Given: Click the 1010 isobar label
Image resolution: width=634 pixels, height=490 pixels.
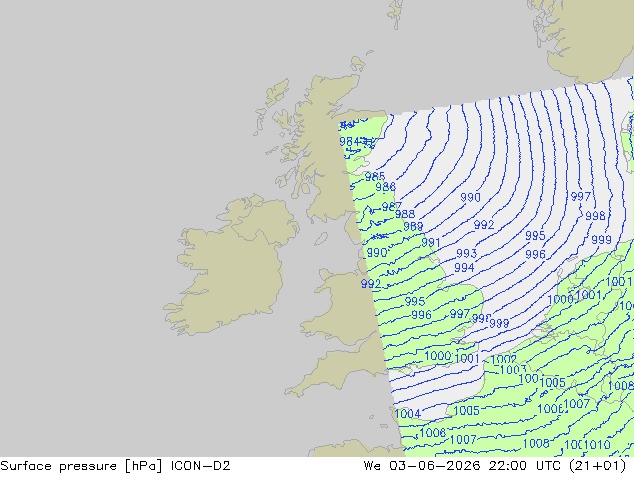Looking at the screenshot, I should (597, 445).
